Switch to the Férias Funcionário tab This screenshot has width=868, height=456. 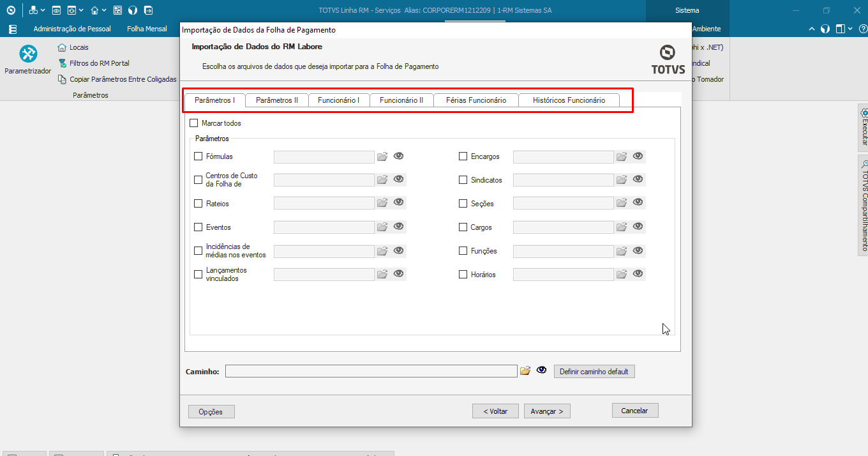pyautogui.click(x=476, y=100)
